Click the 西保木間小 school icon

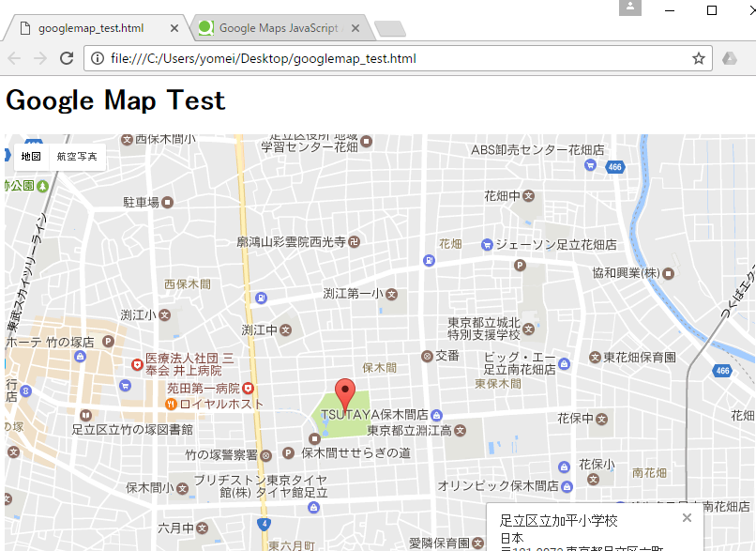pyautogui.click(x=127, y=140)
